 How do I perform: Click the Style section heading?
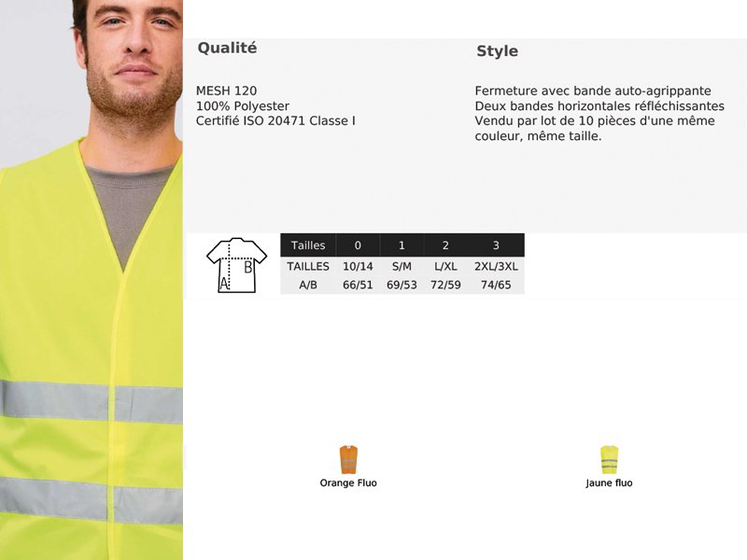[497, 51]
